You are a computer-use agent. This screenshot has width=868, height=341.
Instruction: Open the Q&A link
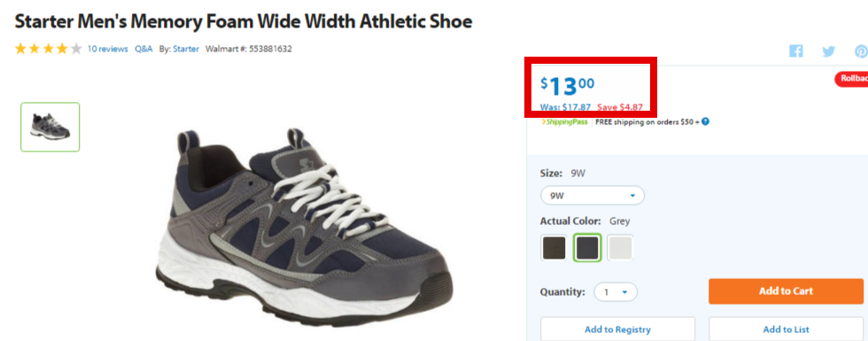tap(143, 49)
